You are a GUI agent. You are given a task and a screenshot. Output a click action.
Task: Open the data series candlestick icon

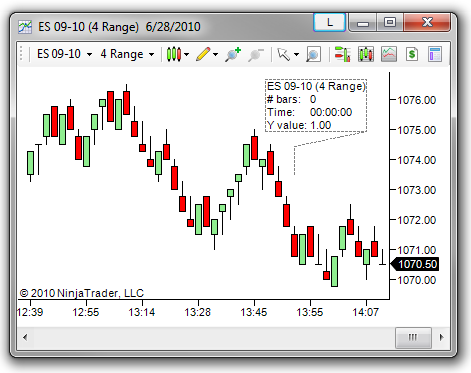click(366, 54)
